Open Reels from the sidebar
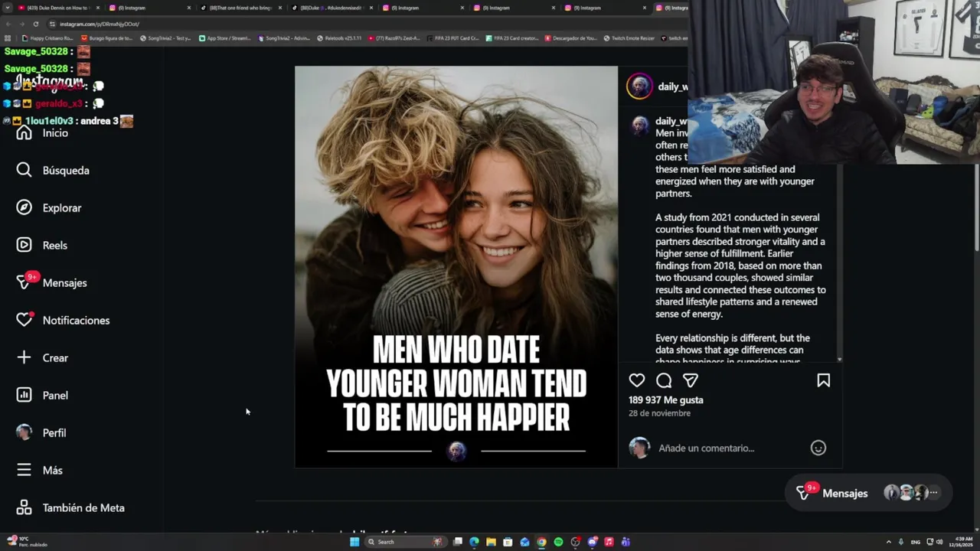 (x=42, y=246)
